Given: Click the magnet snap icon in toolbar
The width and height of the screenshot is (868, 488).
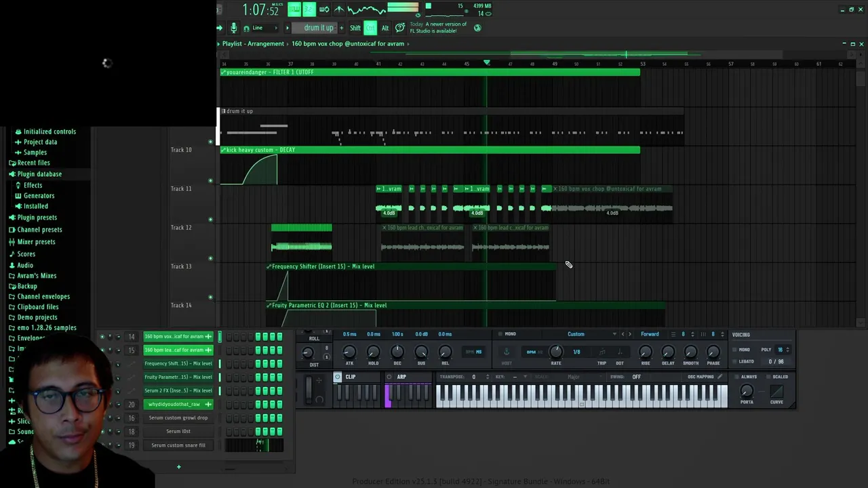Looking at the screenshot, I should (x=246, y=28).
